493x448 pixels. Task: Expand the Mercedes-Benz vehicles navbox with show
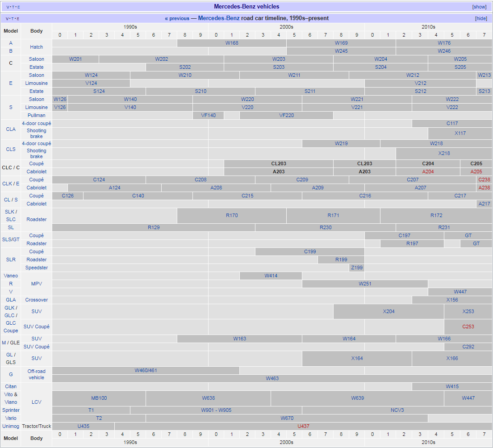(479, 7)
